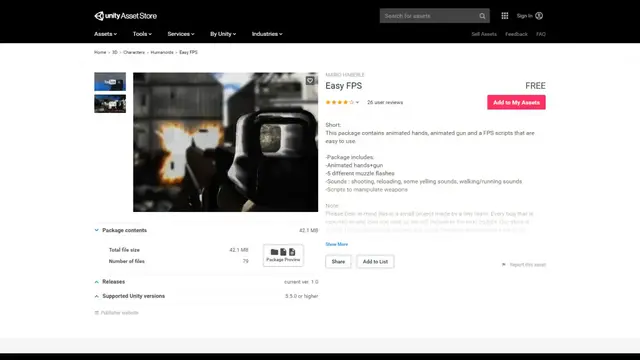Click the Share button
This screenshot has width=640, height=360.
pos(338,262)
